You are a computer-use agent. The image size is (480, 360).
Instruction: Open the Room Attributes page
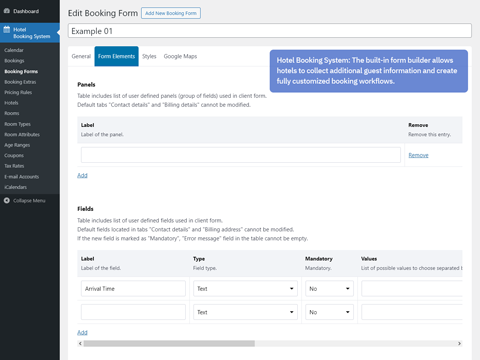point(22,134)
